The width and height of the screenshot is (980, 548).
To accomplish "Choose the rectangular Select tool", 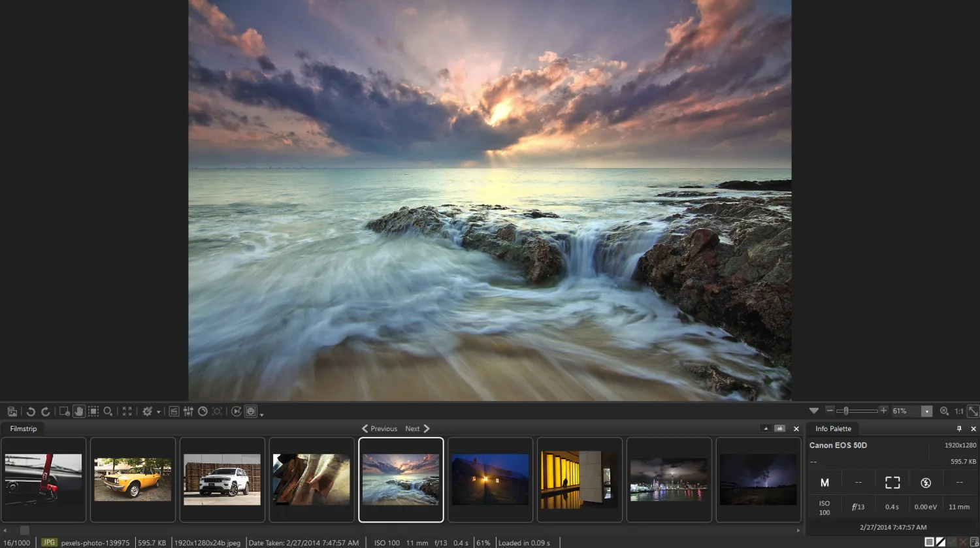I will click(x=93, y=411).
